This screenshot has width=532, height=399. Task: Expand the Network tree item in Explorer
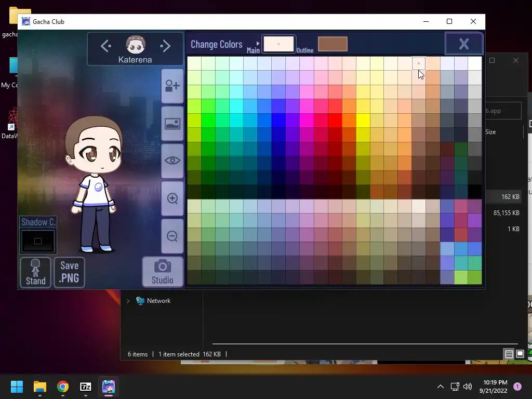click(128, 301)
